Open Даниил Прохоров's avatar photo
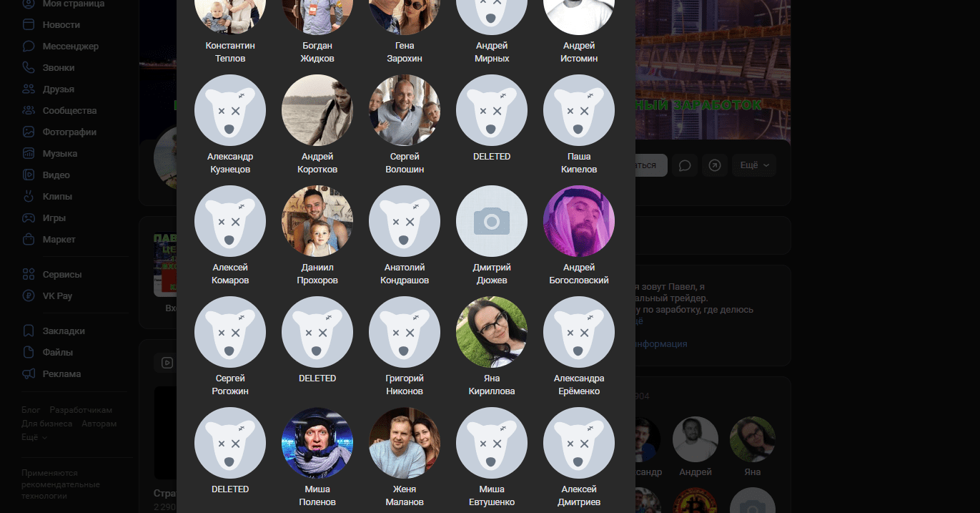 click(317, 221)
